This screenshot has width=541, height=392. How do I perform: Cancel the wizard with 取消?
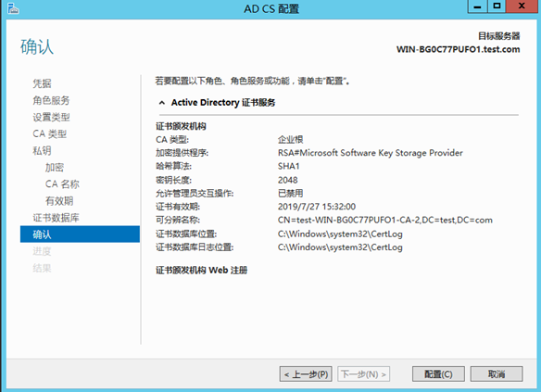pos(497,374)
